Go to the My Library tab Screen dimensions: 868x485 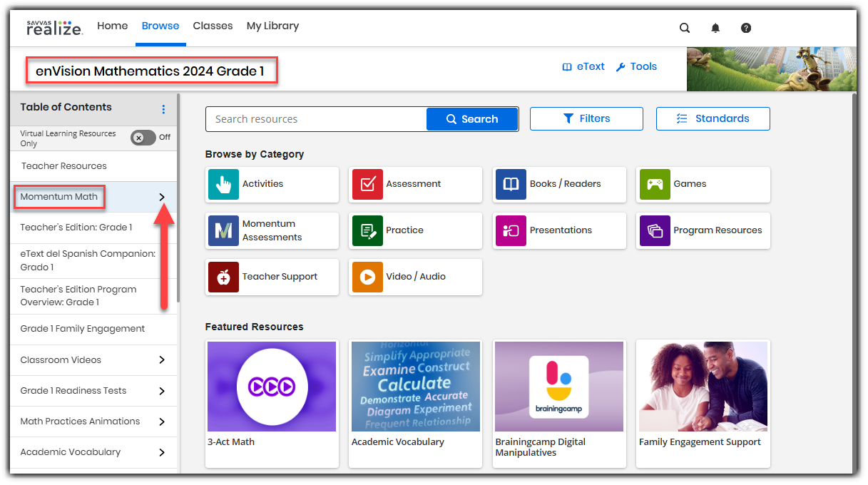272,26
